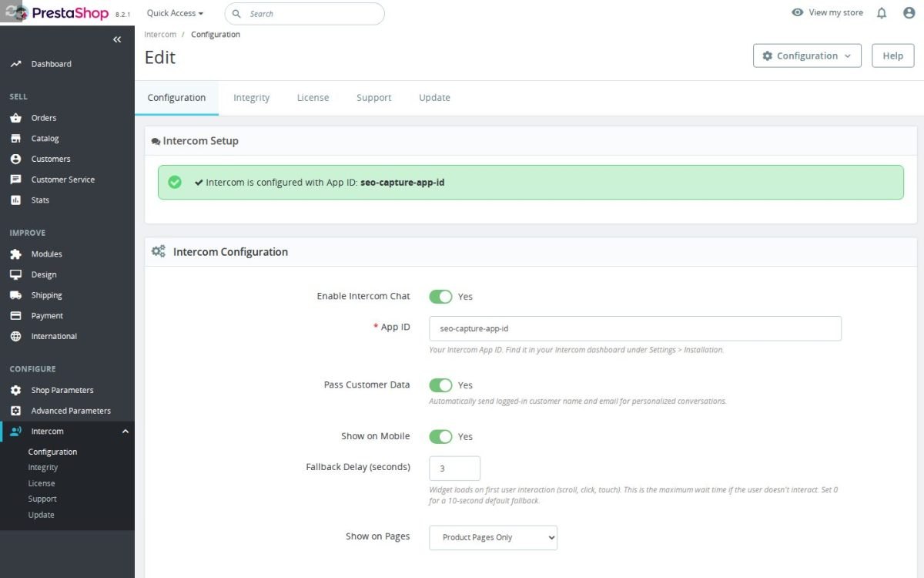Open Support in Intercom submenu
The image size is (924, 578).
(x=42, y=499)
